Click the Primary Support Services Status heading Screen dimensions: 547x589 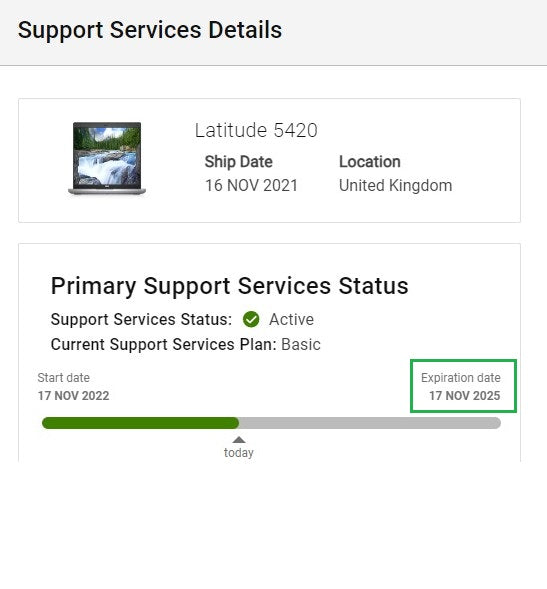pos(230,286)
